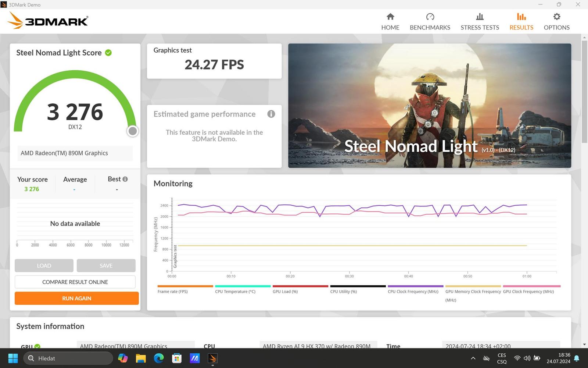588x368 pixels.
Task: Switch to the BENCHMARKS tab
Action: (430, 22)
